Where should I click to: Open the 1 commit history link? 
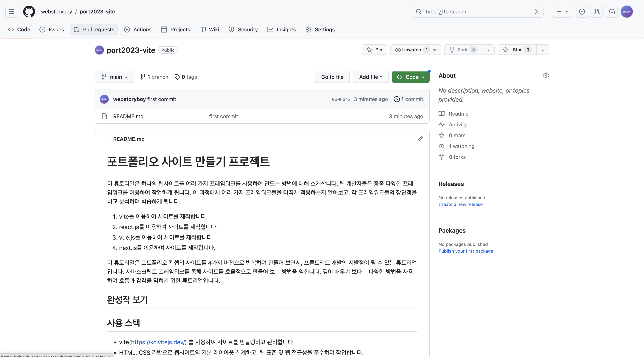[x=408, y=99]
